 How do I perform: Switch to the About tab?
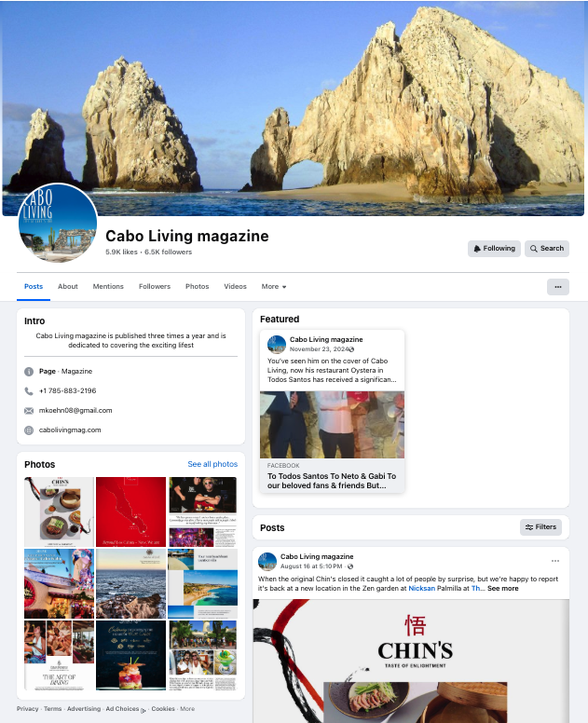point(68,287)
